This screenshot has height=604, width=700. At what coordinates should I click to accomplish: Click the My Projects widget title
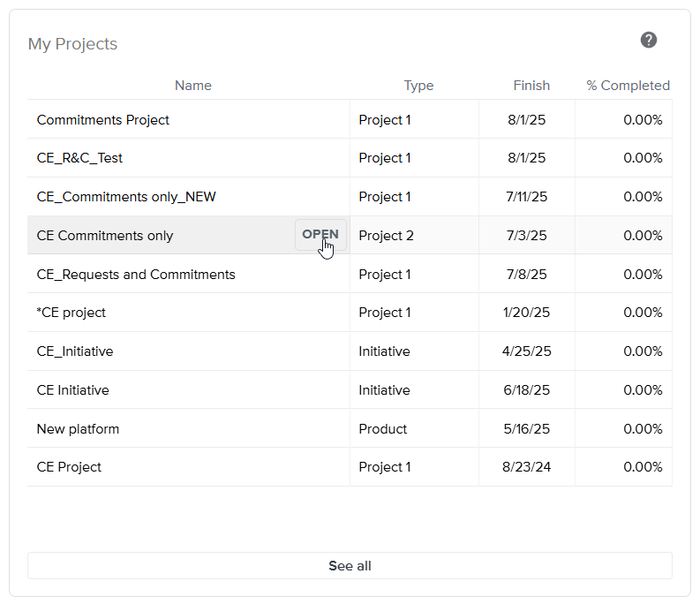coord(72,44)
